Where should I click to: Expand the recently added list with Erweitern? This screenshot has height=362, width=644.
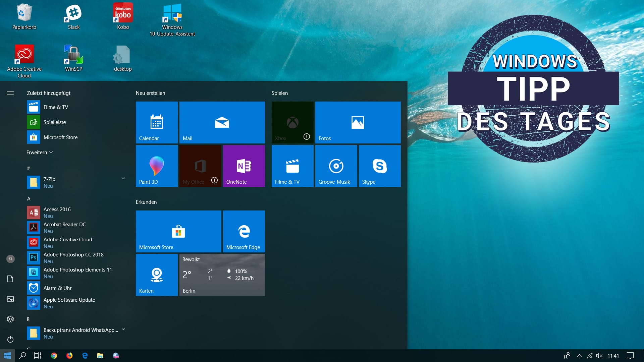(40, 153)
